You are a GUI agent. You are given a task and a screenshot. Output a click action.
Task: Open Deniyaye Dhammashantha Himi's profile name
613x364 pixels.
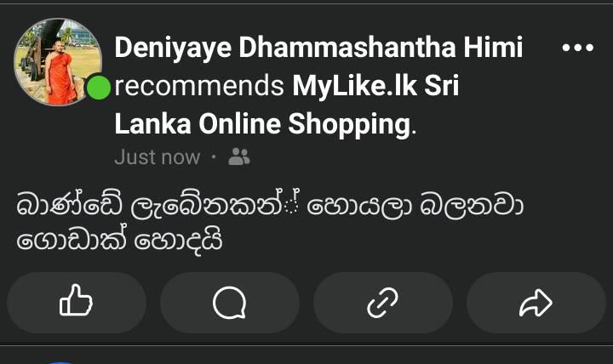coord(318,48)
